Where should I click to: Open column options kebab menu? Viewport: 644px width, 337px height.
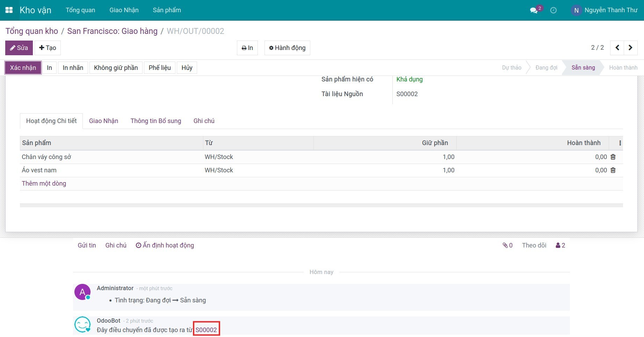pyautogui.click(x=620, y=143)
